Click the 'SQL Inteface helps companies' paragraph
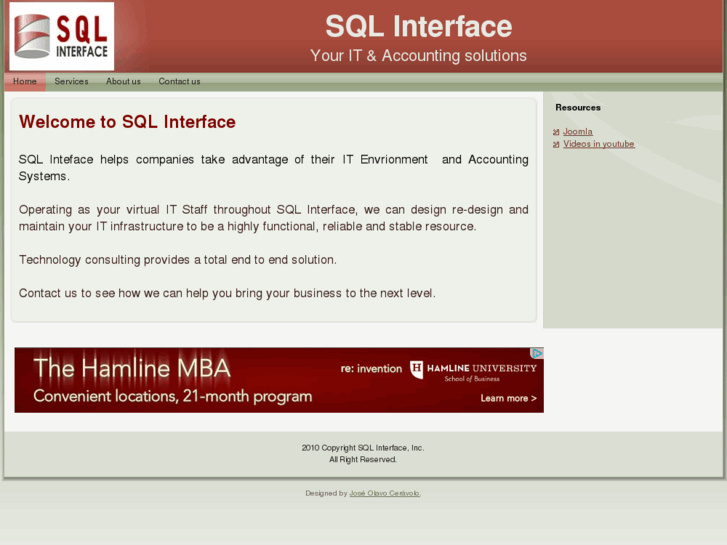 click(274, 168)
